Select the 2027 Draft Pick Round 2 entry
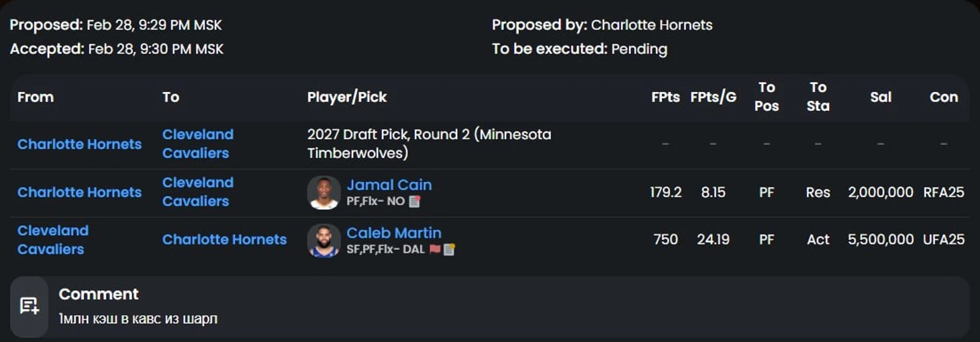 coord(429,144)
